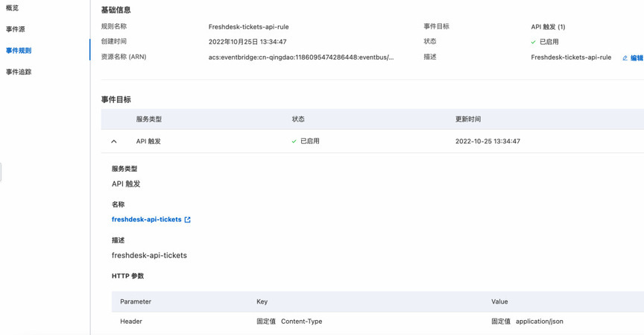Click the Key column header

point(262,301)
